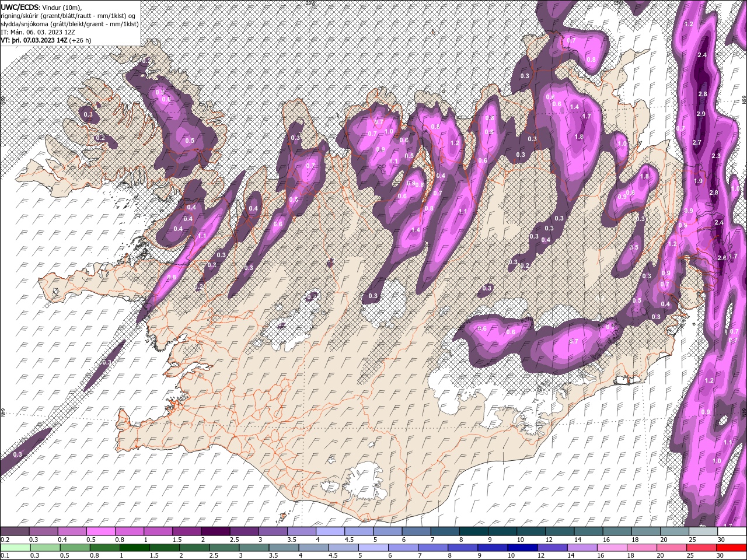Select the 2–2.5 green rain legend swatch
The image size is (747, 560).
pyautogui.click(x=194, y=548)
